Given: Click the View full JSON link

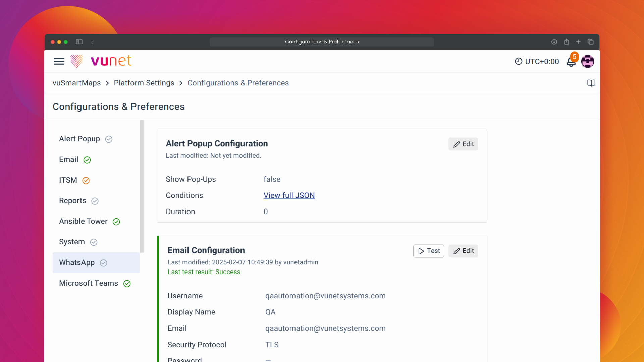Looking at the screenshot, I should point(289,195).
